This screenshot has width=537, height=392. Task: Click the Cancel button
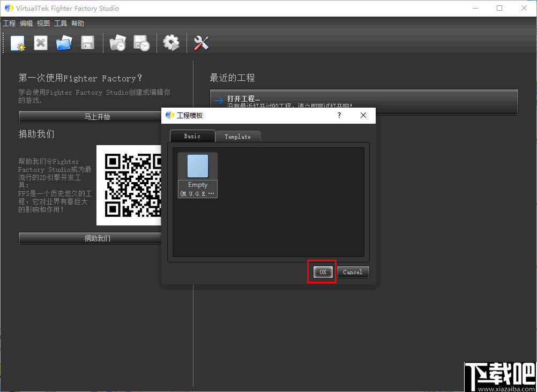click(353, 272)
